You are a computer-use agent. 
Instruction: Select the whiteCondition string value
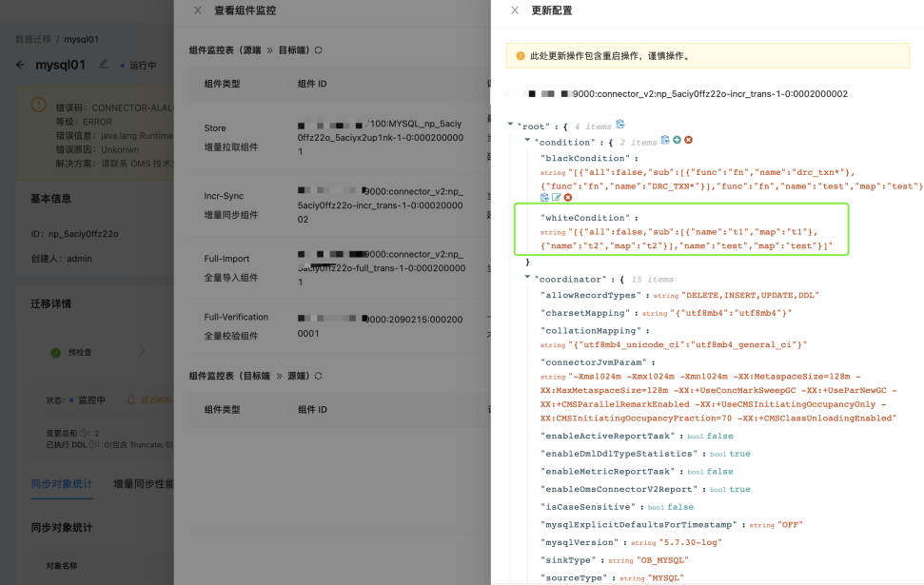coord(686,239)
